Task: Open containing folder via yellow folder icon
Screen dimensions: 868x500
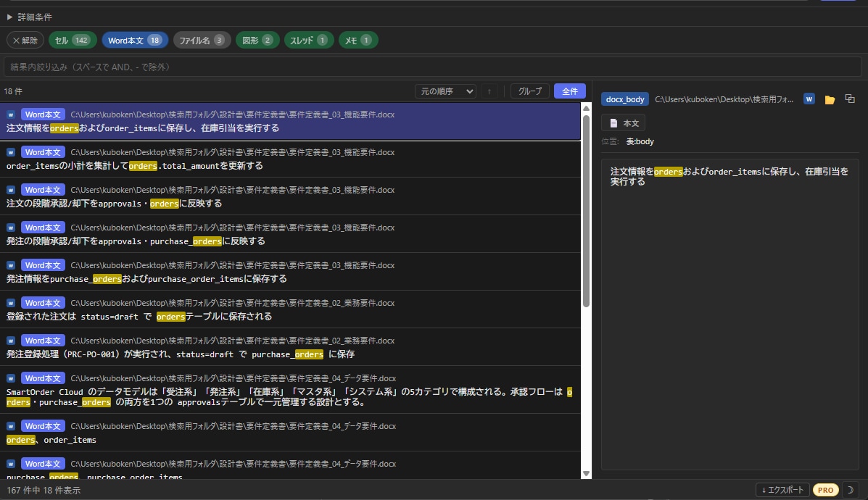Action: (830, 99)
